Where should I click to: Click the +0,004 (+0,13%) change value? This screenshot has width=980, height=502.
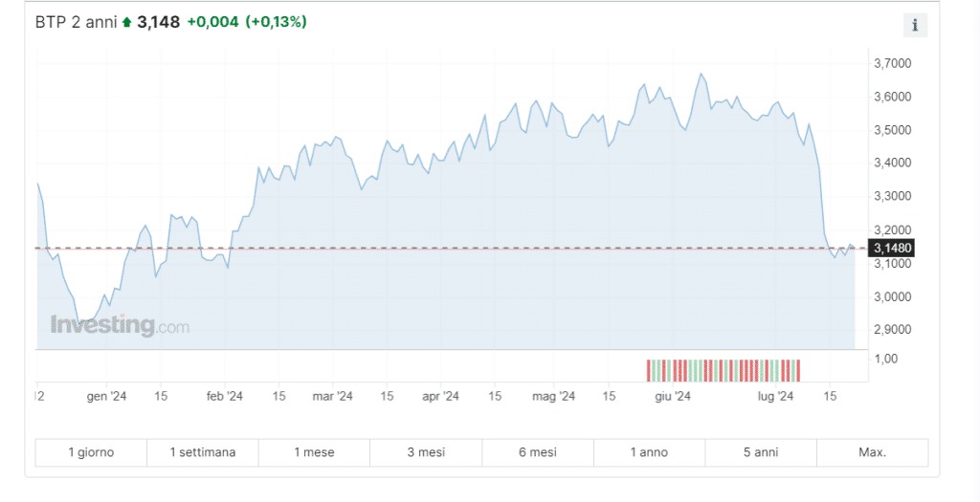click(247, 22)
